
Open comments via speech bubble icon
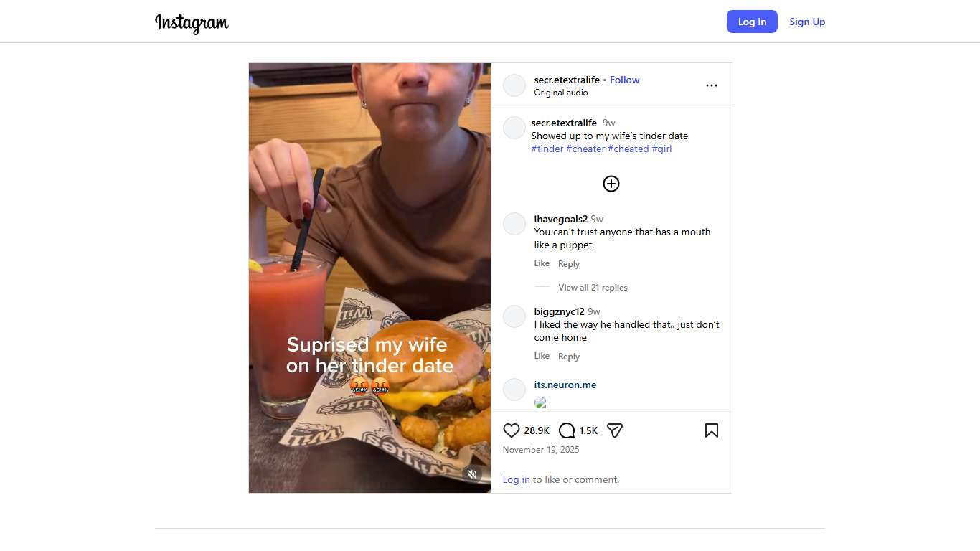tap(567, 430)
